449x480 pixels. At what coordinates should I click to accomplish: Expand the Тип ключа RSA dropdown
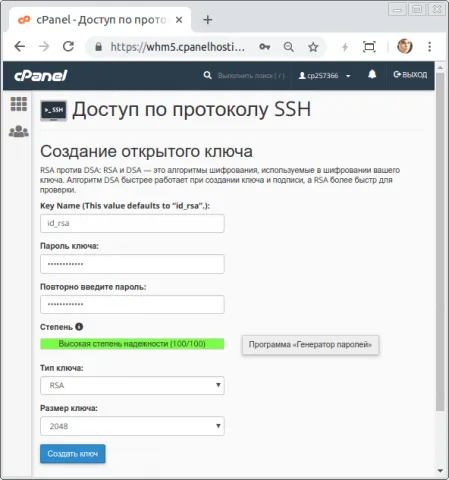coord(132,385)
